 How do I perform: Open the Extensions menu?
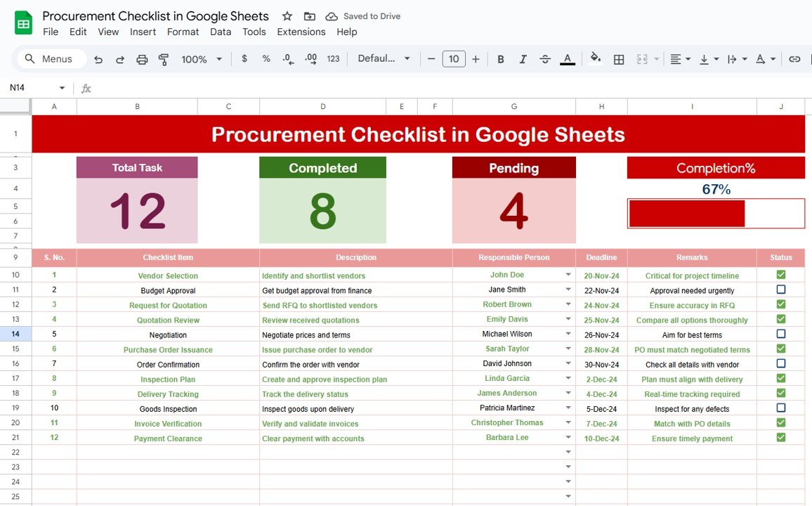[301, 32]
